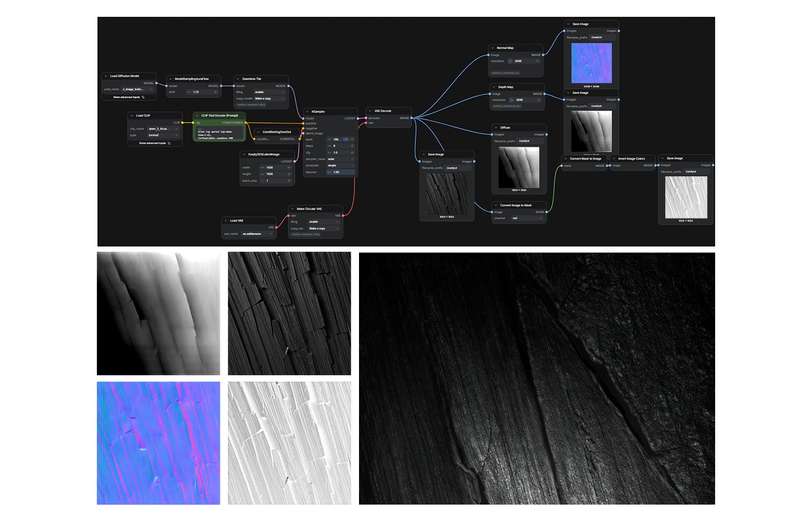Click the MODEL output port of Load Diffusion Model

tap(157, 83)
